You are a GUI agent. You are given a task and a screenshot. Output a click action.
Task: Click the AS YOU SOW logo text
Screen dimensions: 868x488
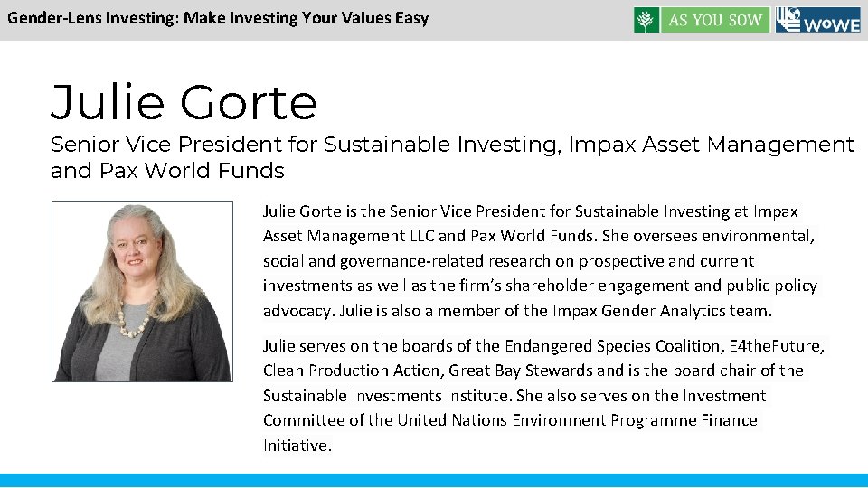(x=715, y=20)
